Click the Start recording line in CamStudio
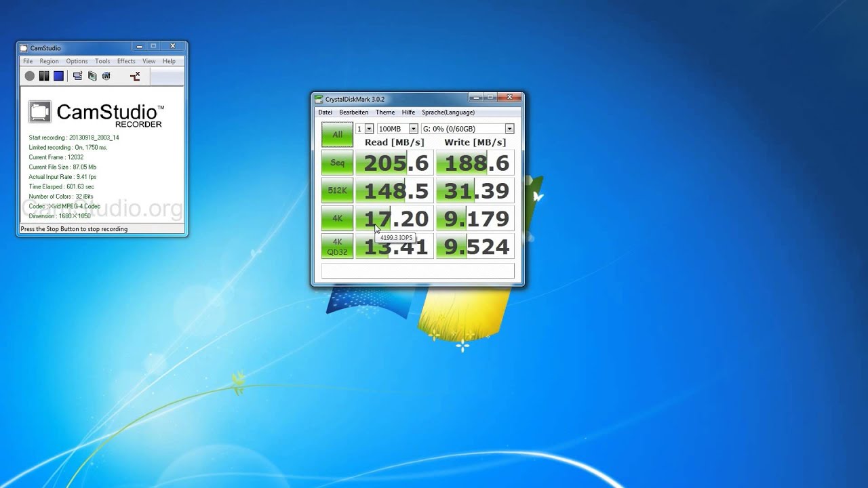Image resolution: width=868 pixels, height=488 pixels. pos(74,138)
